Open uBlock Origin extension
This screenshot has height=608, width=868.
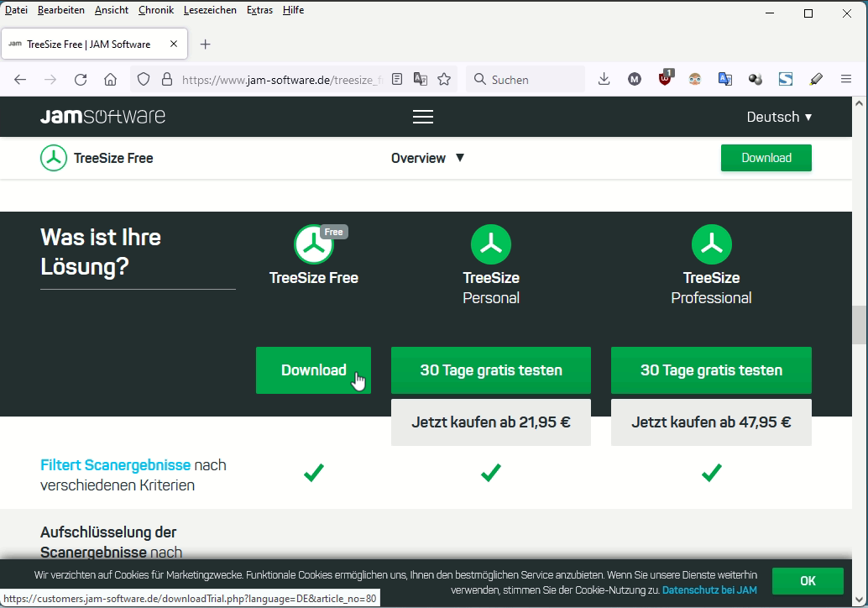[x=666, y=77]
